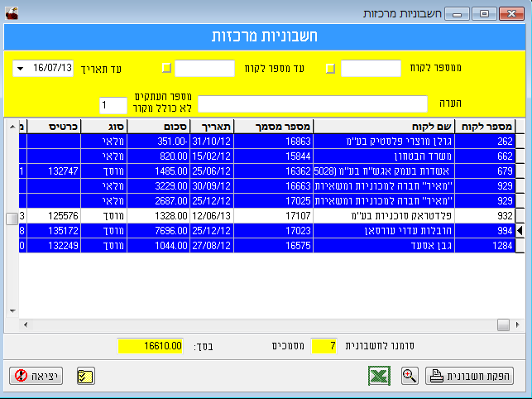
Task: Open the עד תאריך date dropdown
Action: point(19,68)
